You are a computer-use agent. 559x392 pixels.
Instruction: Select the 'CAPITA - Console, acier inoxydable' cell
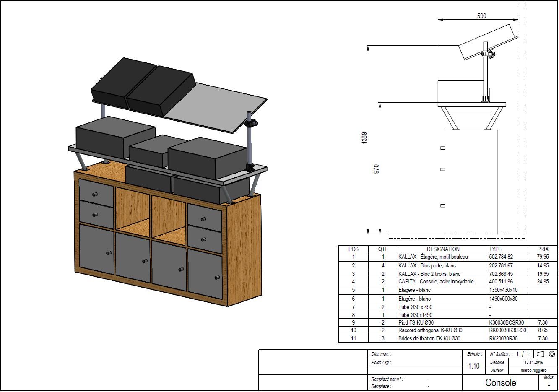tap(436, 282)
